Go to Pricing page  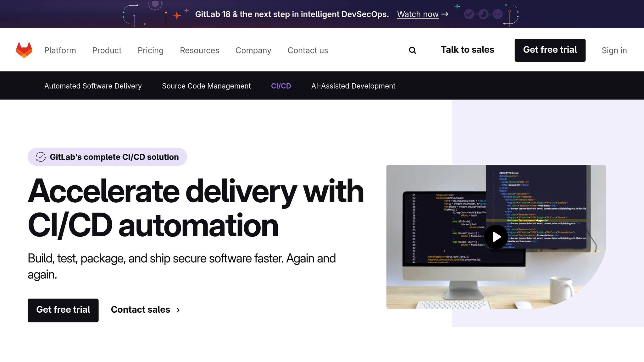coord(151,50)
